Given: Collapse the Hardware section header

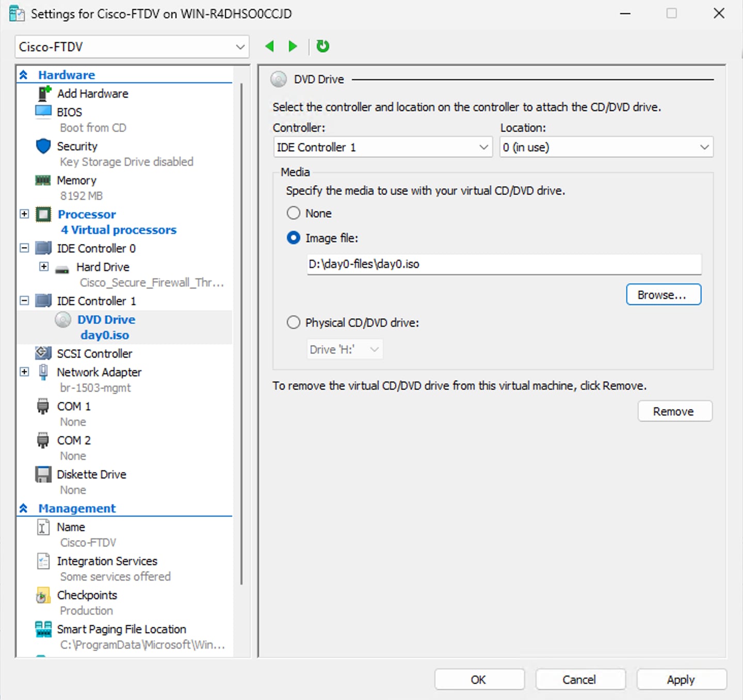Looking at the screenshot, I should (24, 75).
